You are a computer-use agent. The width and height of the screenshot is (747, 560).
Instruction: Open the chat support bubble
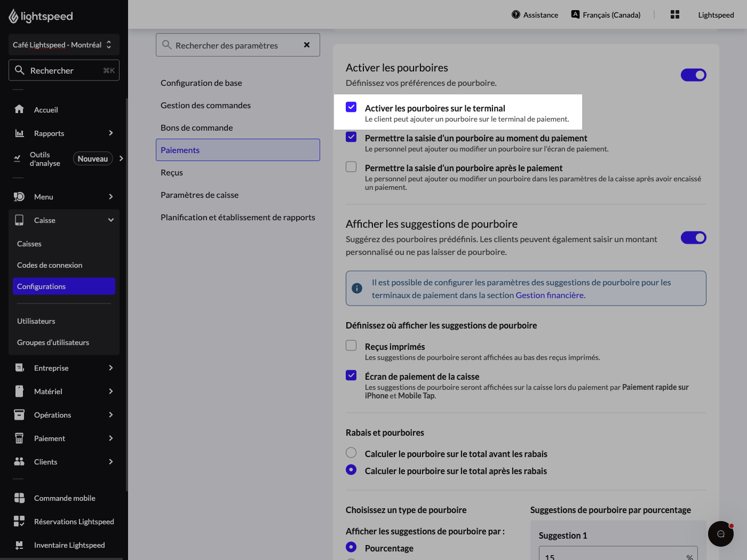click(721, 534)
